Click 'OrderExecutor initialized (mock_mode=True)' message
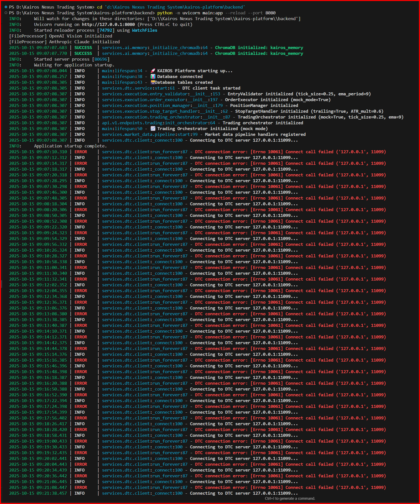This screenshot has width=420, height=504. (278, 100)
